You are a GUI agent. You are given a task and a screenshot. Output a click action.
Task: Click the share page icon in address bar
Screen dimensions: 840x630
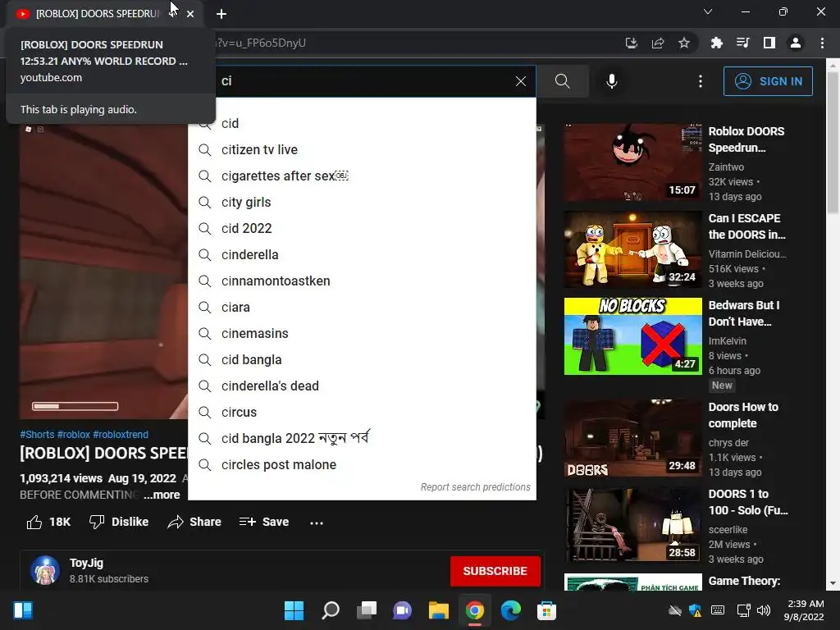click(658, 43)
